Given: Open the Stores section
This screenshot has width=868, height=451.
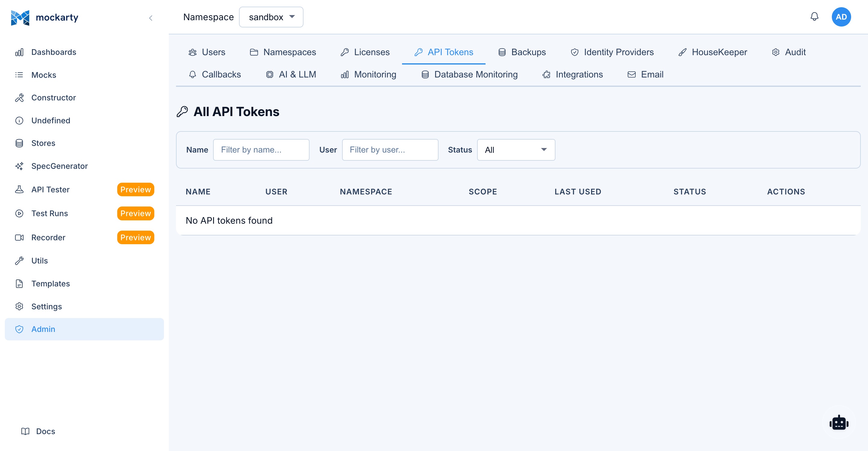Looking at the screenshot, I should (x=84, y=143).
